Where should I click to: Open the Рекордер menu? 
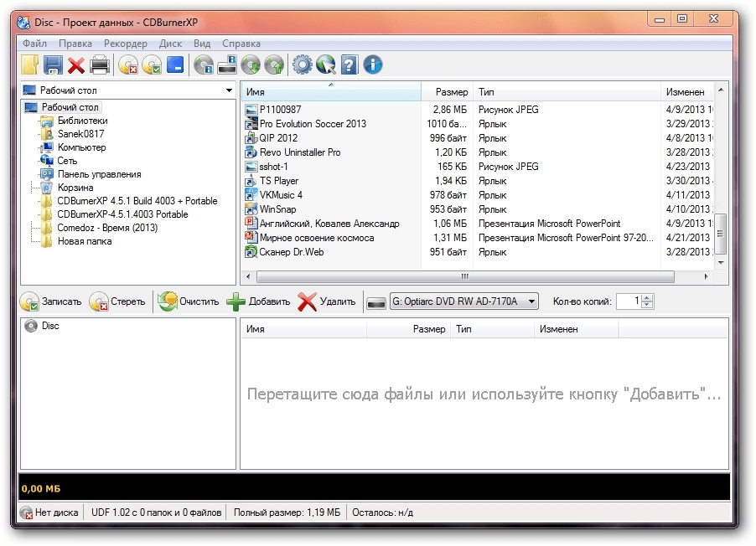(x=126, y=44)
